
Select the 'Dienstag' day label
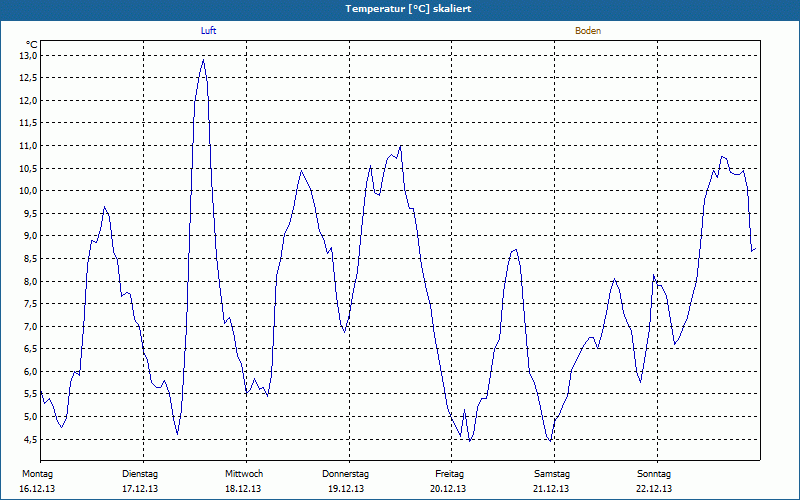[140, 474]
